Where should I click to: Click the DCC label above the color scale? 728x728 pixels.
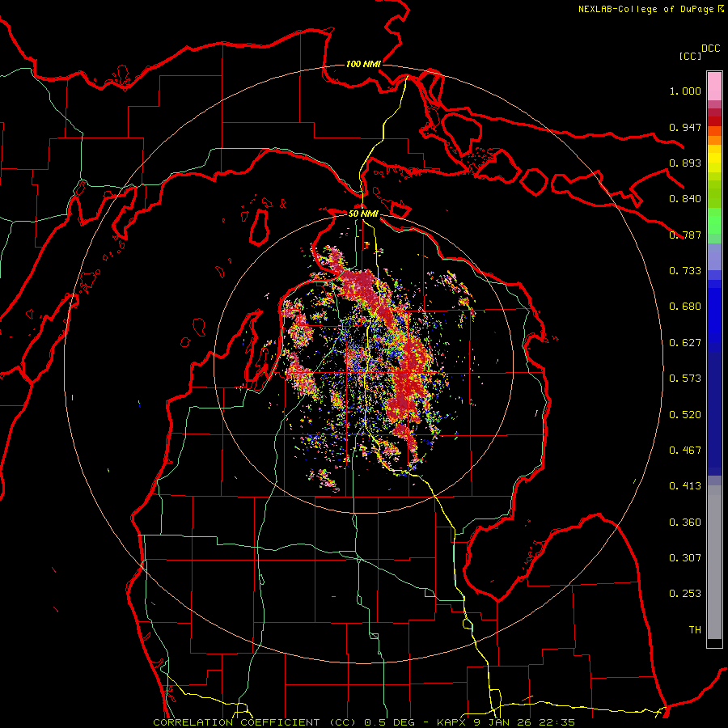click(711, 49)
